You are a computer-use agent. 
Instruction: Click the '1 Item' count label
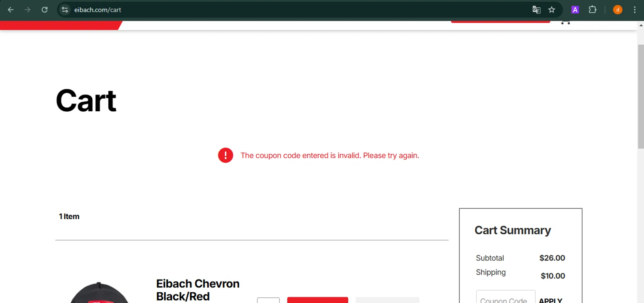click(x=69, y=216)
